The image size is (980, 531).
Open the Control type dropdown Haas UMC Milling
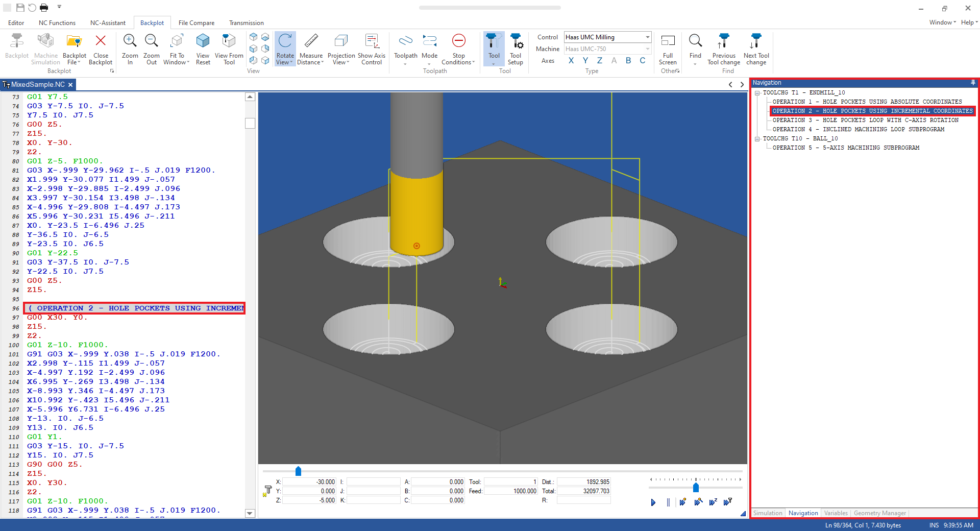click(x=607, y=37)
